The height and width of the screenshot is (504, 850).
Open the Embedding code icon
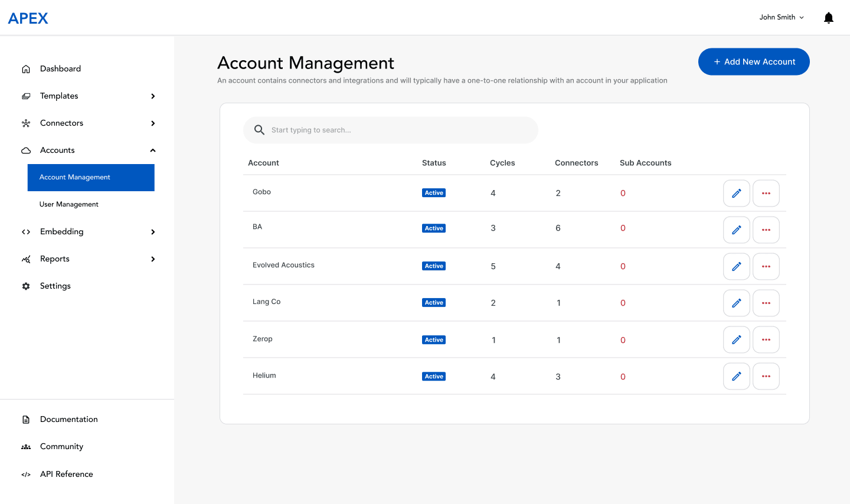tap(26, 231)
